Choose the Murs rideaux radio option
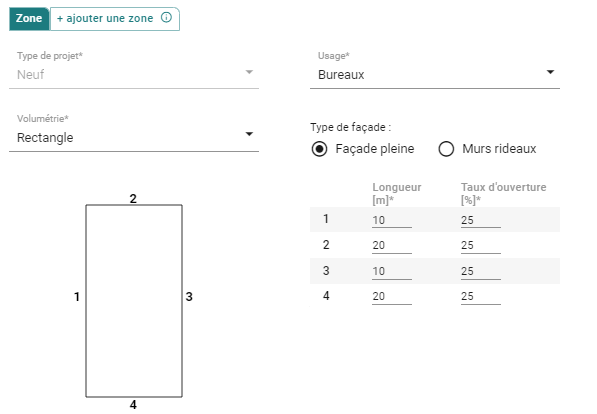The image size is (597, 414). 446,149
